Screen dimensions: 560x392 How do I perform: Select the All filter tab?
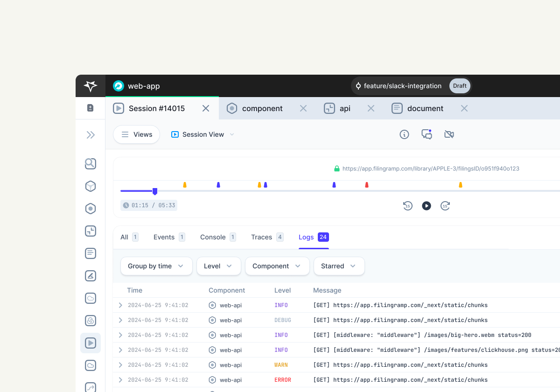click(x=129, y=237)
